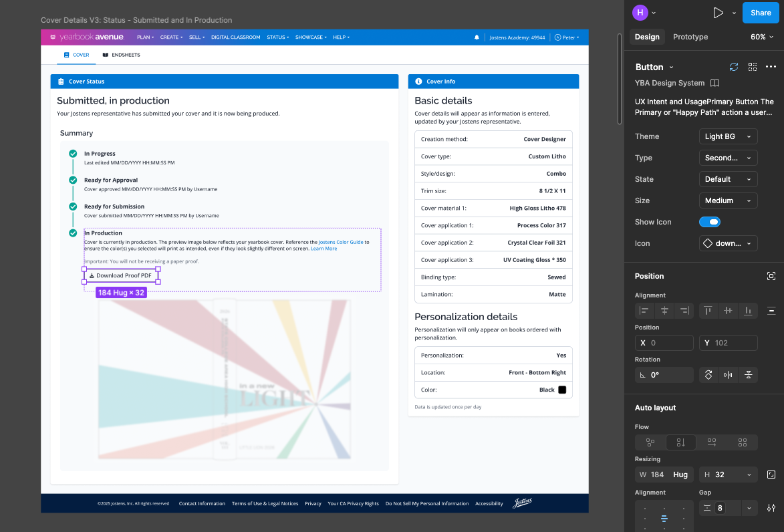Align horizontal centers
Screen dimensions: 784x532
(664, 311)
